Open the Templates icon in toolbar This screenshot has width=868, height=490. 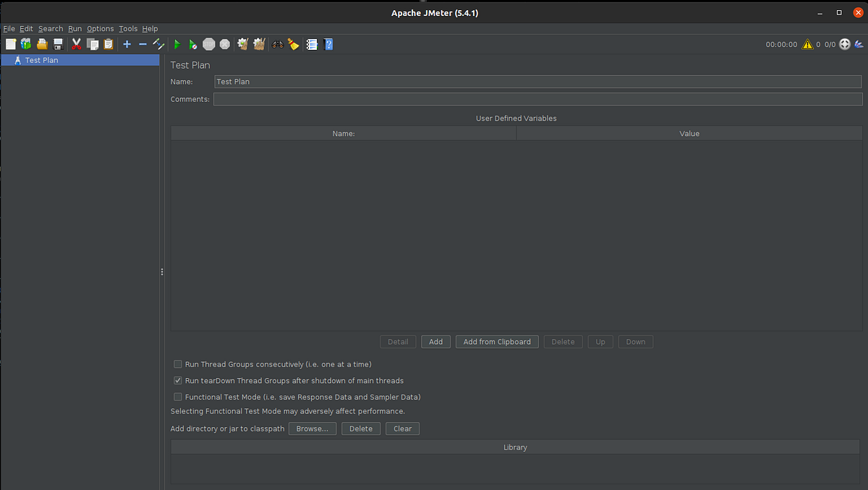(x=26, y=44)
